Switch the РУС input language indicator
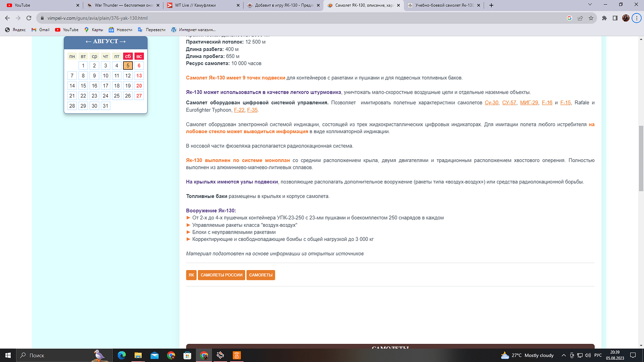This screenshot has width=644, height=362. [x=598, y=356]
